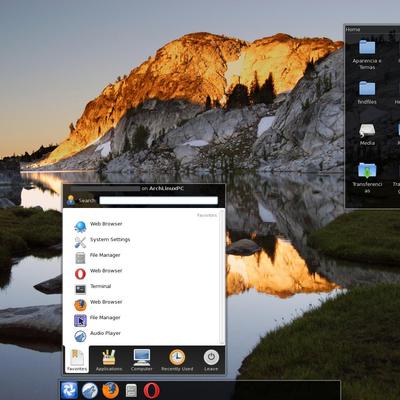The image size is (400, 400).
Task: Launch Opera from the taskbar
Action: point(151,390)
